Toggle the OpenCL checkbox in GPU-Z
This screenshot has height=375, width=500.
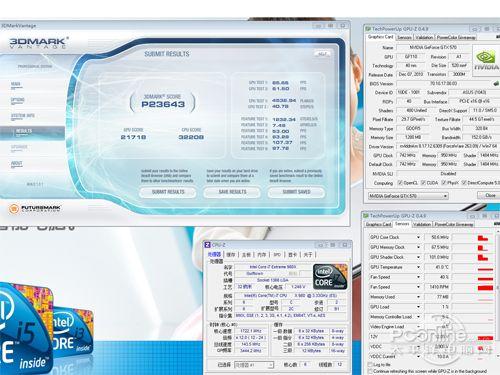click(400, 183)
